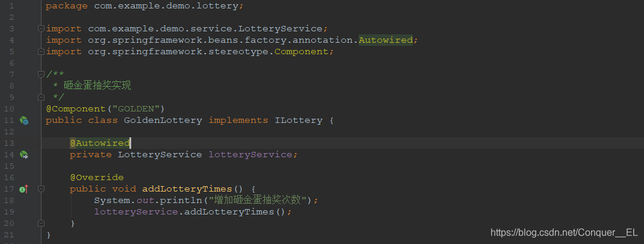Image resolution: width=644 pixels, height=244 pixels.
Task: Click the void keyword
Action: tap(124, 189)
